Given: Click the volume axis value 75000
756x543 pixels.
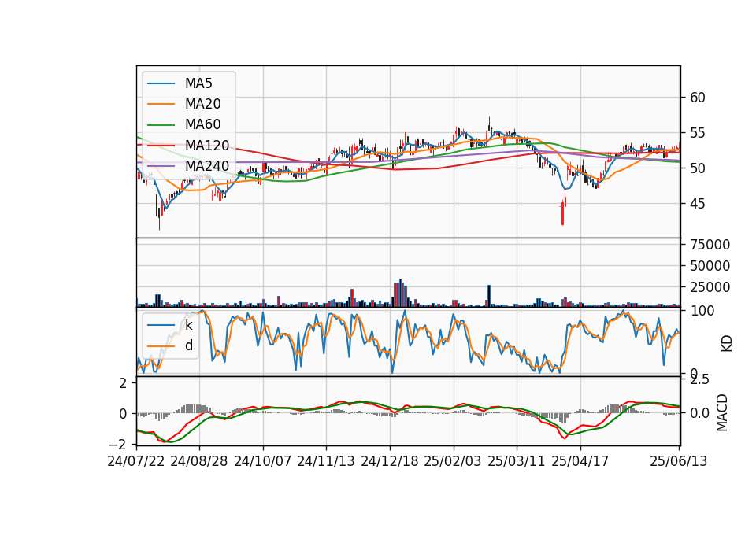Looking at the screenshot, I should [710, 245].
